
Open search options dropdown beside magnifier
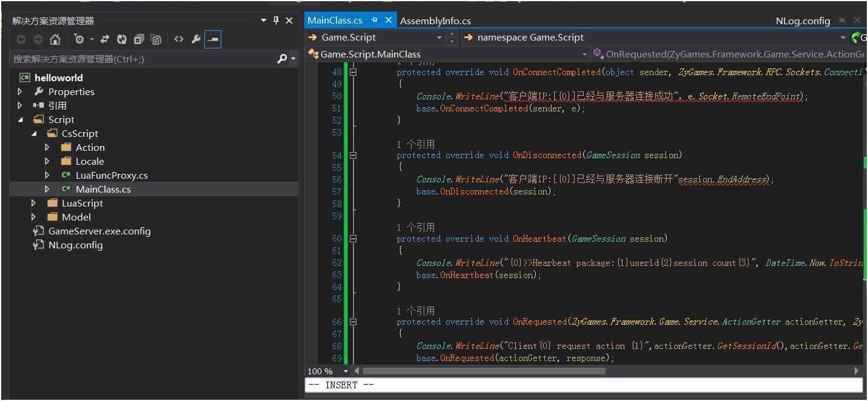[x=293, y=59]
